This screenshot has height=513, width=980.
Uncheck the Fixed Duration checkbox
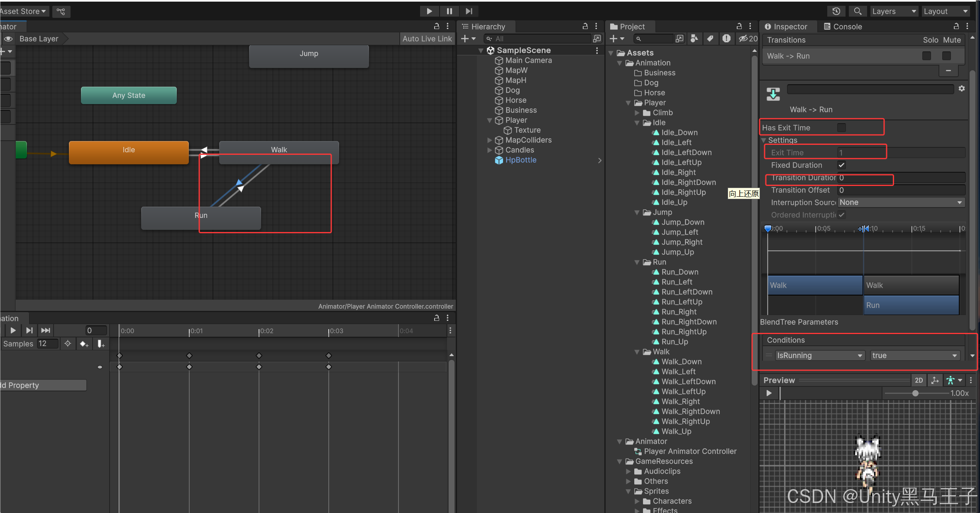[x=841, y=165]
